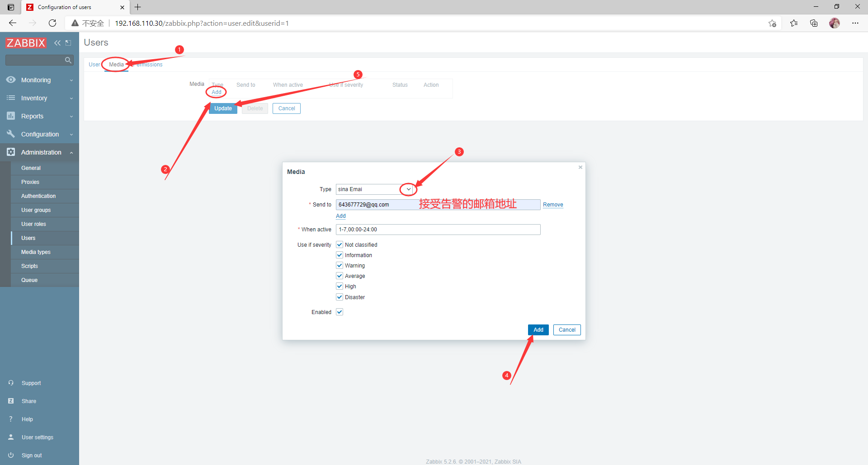Image resolution: width=868 pixels, height=465 pixels.
Task: Expand the Inventory menu chevron
Action: pyautogui.click(x=71, y=99)
